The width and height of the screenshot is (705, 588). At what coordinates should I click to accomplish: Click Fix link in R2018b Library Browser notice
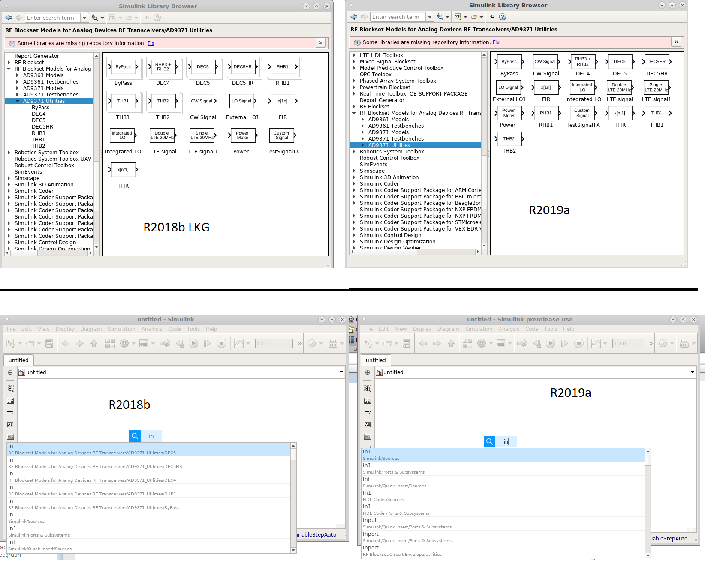(151, 43)
